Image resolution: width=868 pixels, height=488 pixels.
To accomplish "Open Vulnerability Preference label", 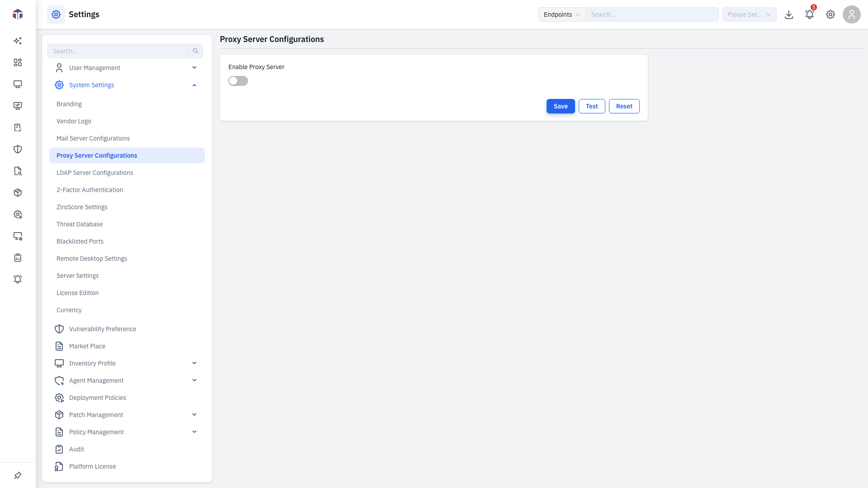I will [103, 329].
